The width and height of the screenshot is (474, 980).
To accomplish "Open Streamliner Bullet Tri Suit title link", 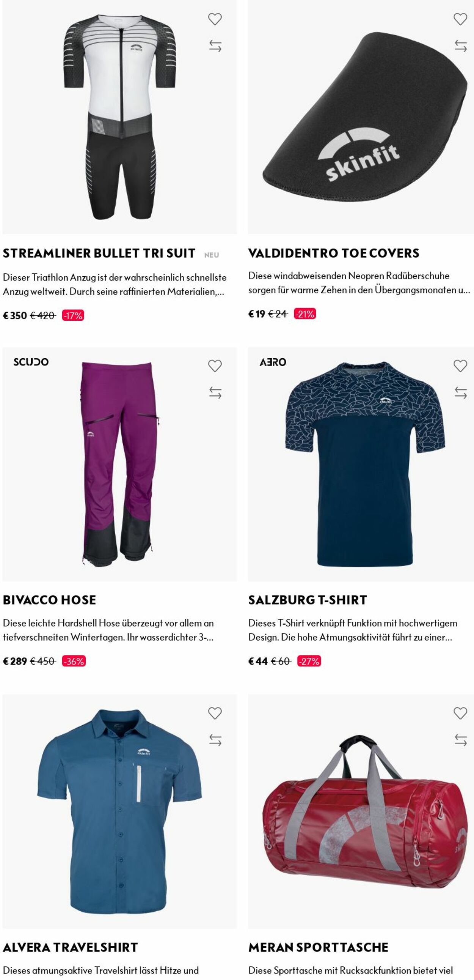I will (99, 254).
